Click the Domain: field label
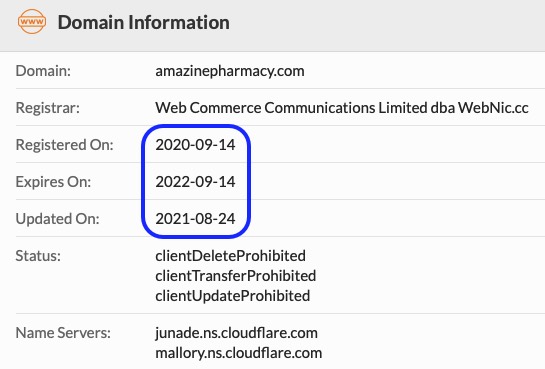The height and width of the screenshot is (369, 545). point(43,71)
